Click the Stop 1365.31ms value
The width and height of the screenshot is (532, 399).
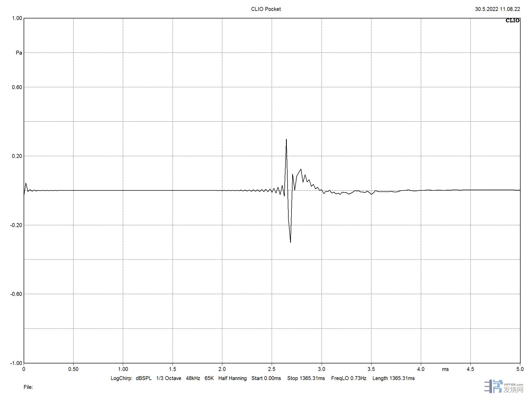306,378
